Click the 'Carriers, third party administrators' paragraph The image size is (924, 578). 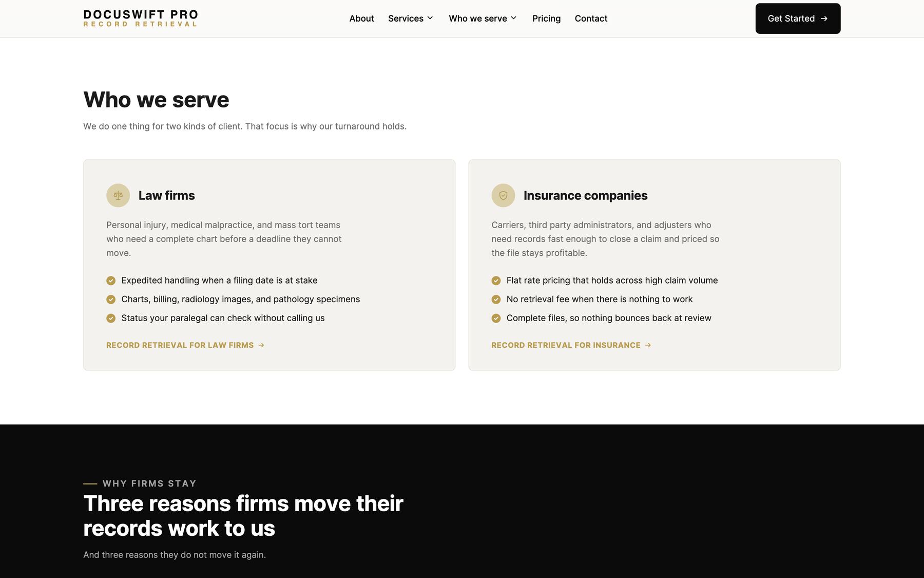605,239
